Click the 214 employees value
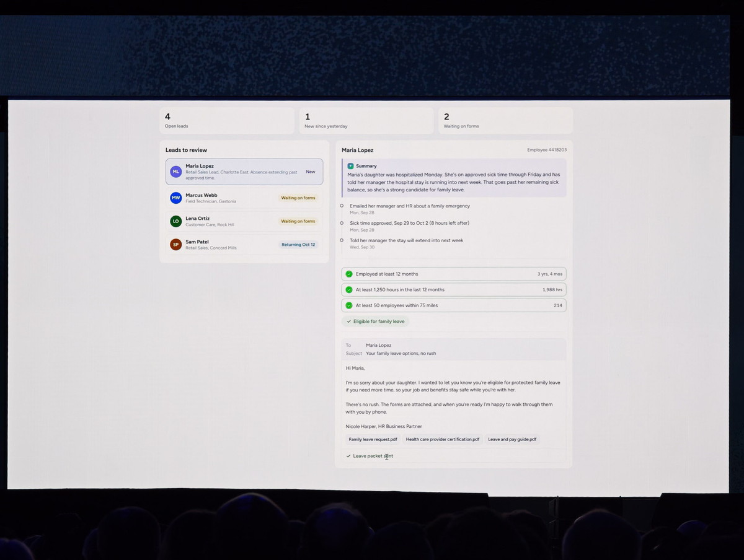 coord(558,305)
